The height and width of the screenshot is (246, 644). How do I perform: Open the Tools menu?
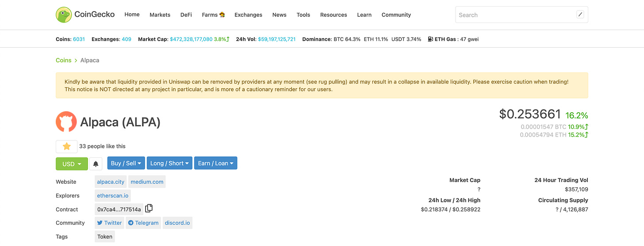pyautogui.click(x=303, y=15)
